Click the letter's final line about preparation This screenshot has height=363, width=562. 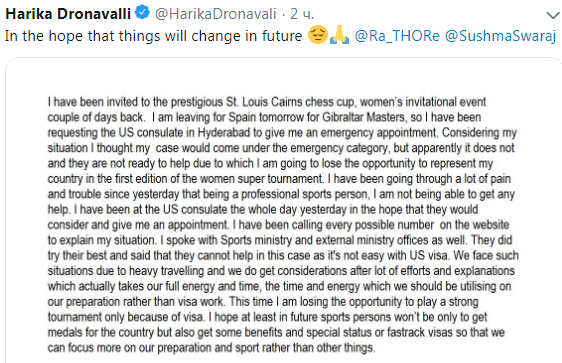pyautogui.click(x=211, y=348)
